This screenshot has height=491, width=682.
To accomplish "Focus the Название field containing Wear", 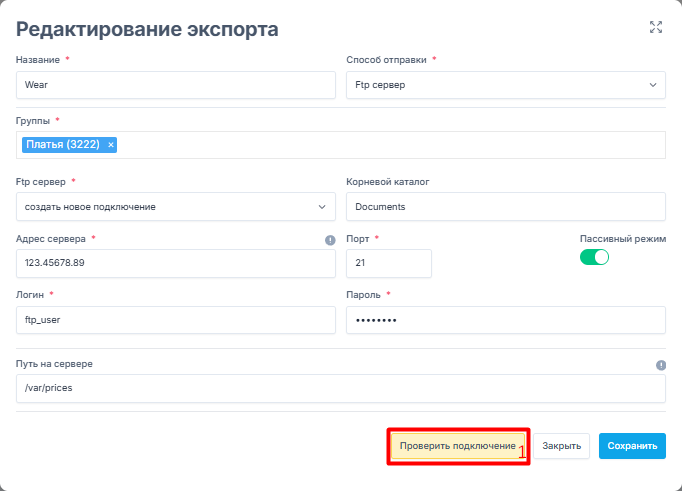I will tap(176, 85).
